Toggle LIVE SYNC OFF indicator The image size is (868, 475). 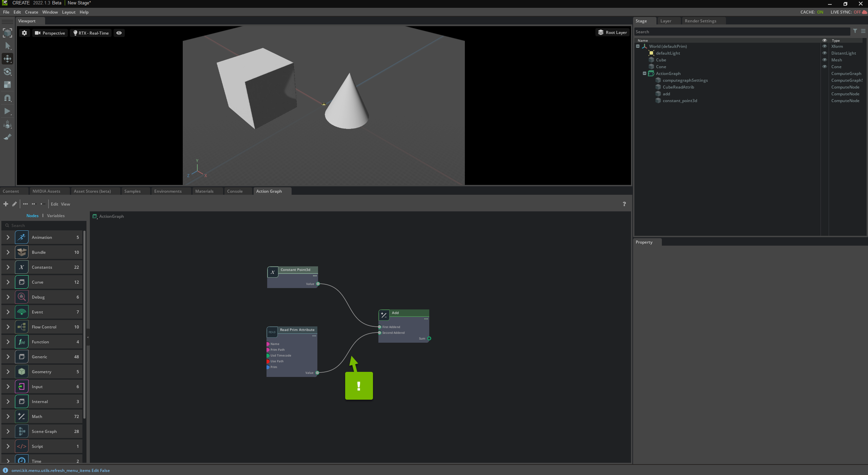[x=849, y=12]
